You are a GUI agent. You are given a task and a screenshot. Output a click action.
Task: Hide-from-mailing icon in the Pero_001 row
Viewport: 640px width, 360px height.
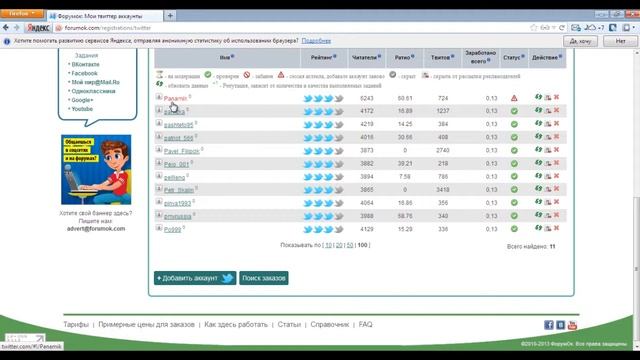point(548,163)
